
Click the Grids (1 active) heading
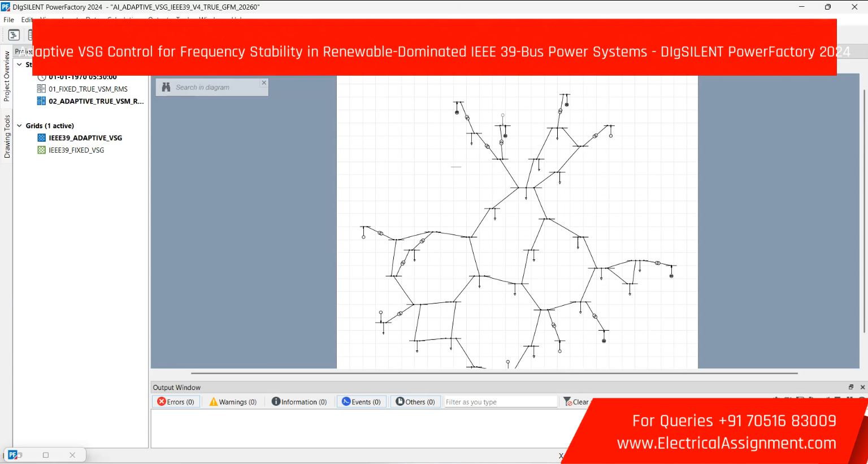(x=50, y=125)
